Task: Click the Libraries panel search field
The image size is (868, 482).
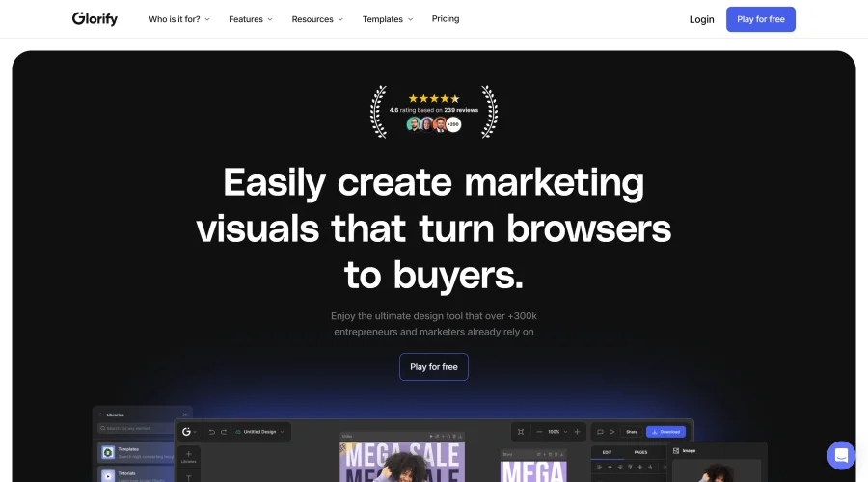Action: [136, 428]
